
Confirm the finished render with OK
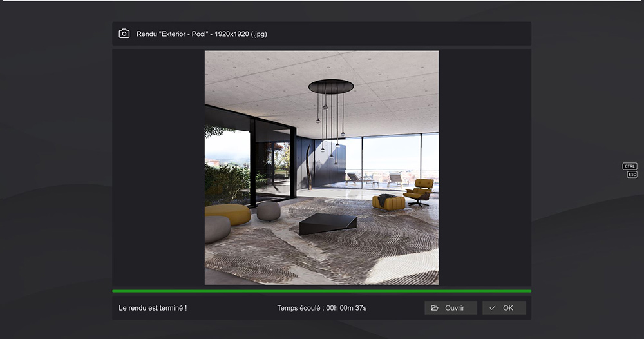pos(504,308)
